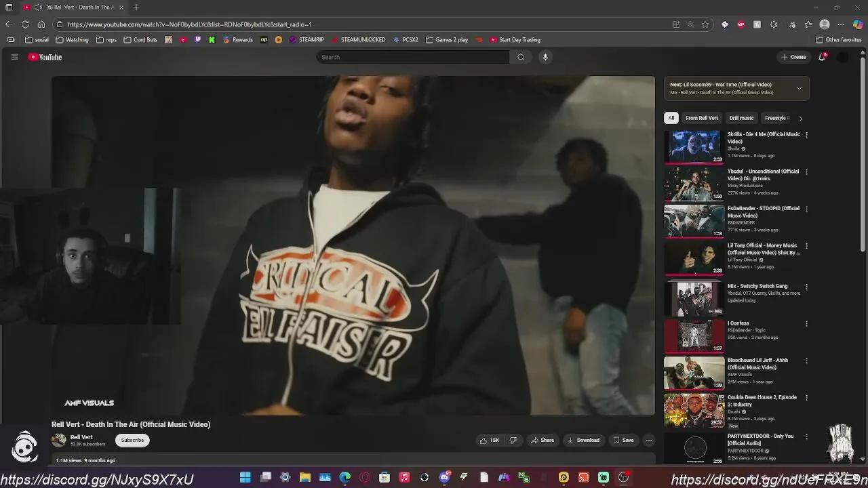Select the Freestyle chip
This screenshot has height=488, width=868.
776,118
